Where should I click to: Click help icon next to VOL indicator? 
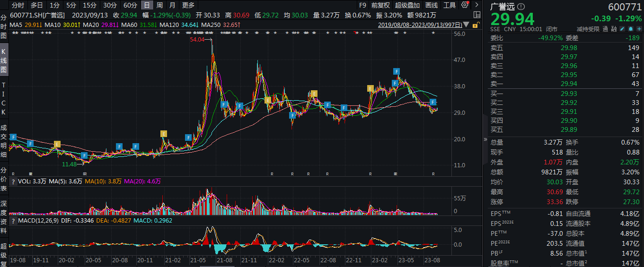[13, 181]
